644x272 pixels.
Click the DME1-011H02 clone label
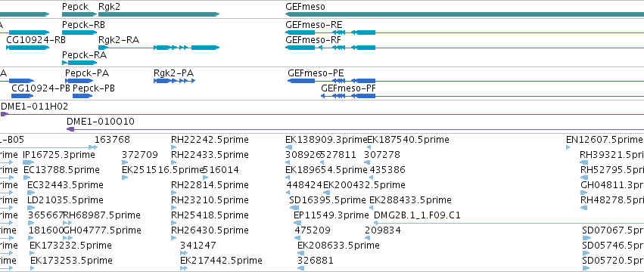(35, 107)
